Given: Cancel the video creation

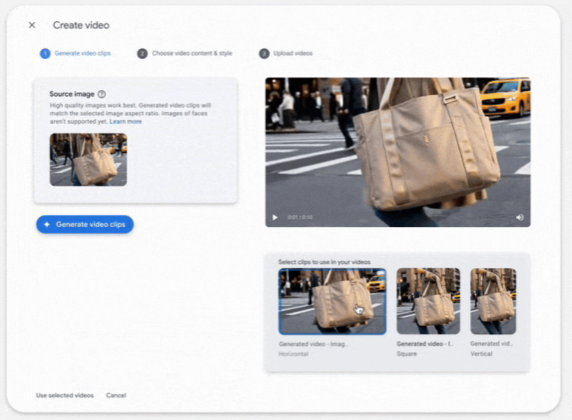Looking at the screenshot, I should [116, 395].
